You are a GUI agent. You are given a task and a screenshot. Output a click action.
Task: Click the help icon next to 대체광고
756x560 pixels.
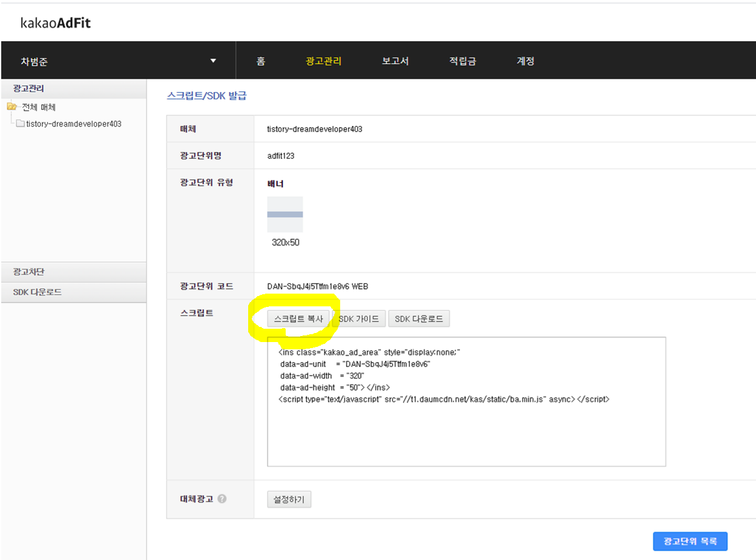coord(222,499)
